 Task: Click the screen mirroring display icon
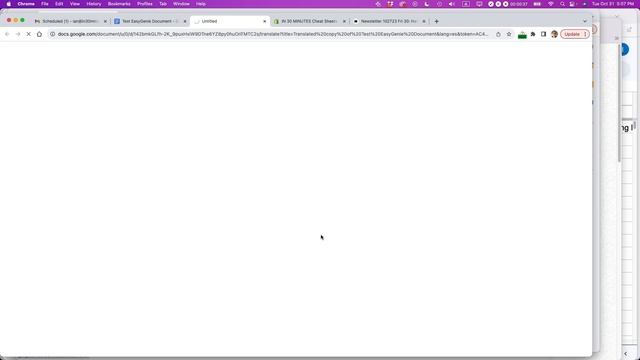(479, 4)
